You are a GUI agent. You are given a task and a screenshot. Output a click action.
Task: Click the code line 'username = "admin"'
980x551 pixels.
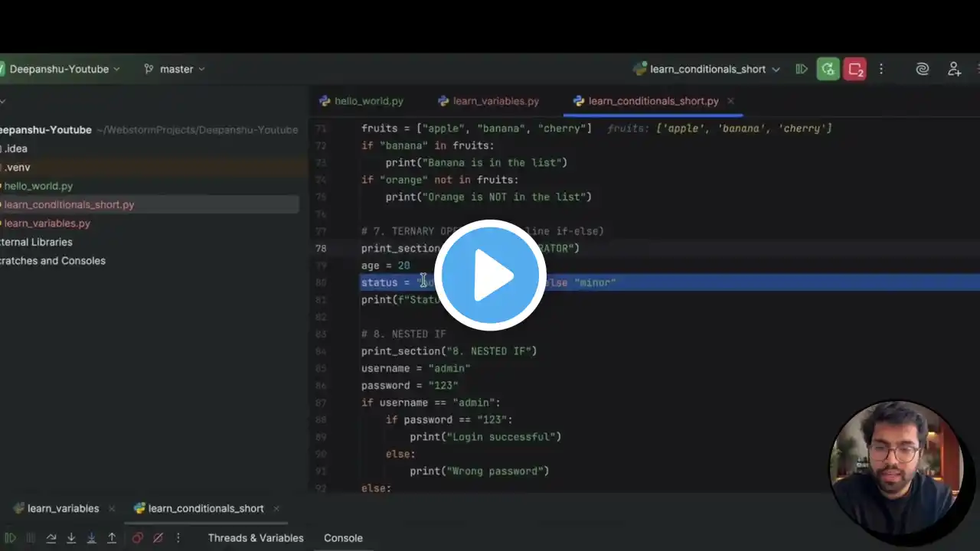pos(416,368)
